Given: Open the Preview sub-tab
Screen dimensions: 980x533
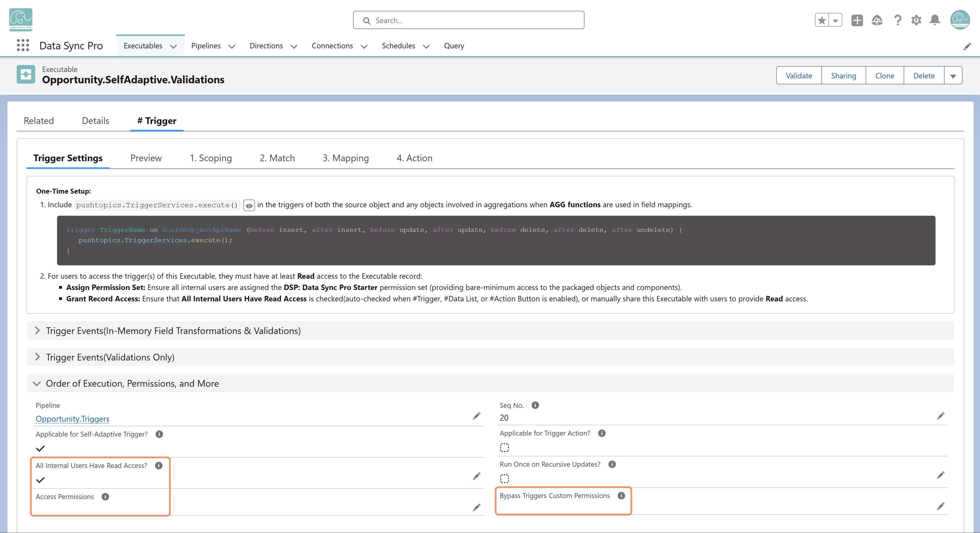Looking at the screenshot, I should pyautogui.click(x=146, y=158).
